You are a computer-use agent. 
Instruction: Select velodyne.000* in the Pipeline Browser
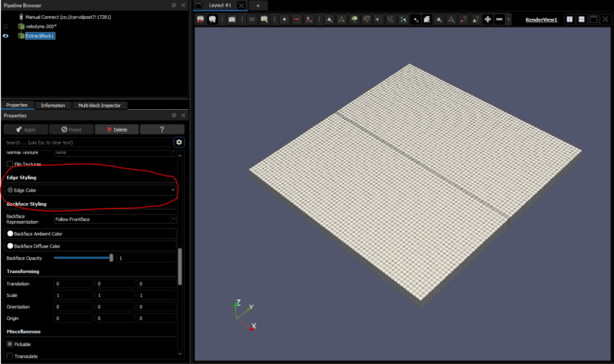pos(40,27)
